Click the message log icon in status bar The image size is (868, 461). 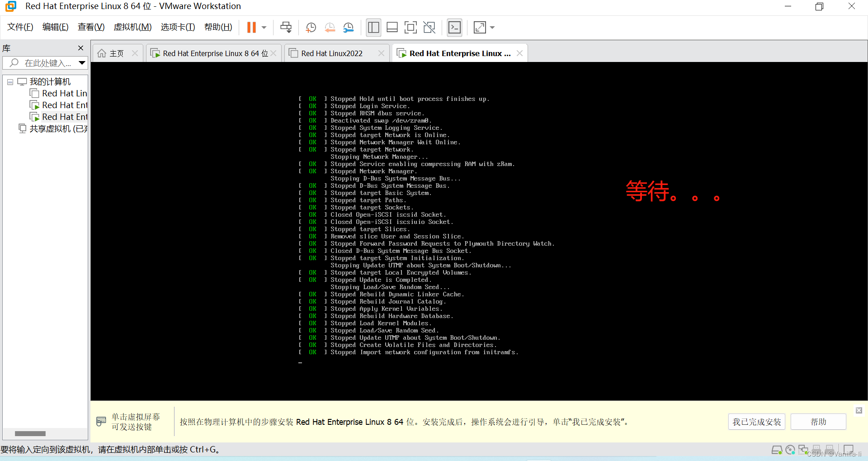[x=849, y=450]
